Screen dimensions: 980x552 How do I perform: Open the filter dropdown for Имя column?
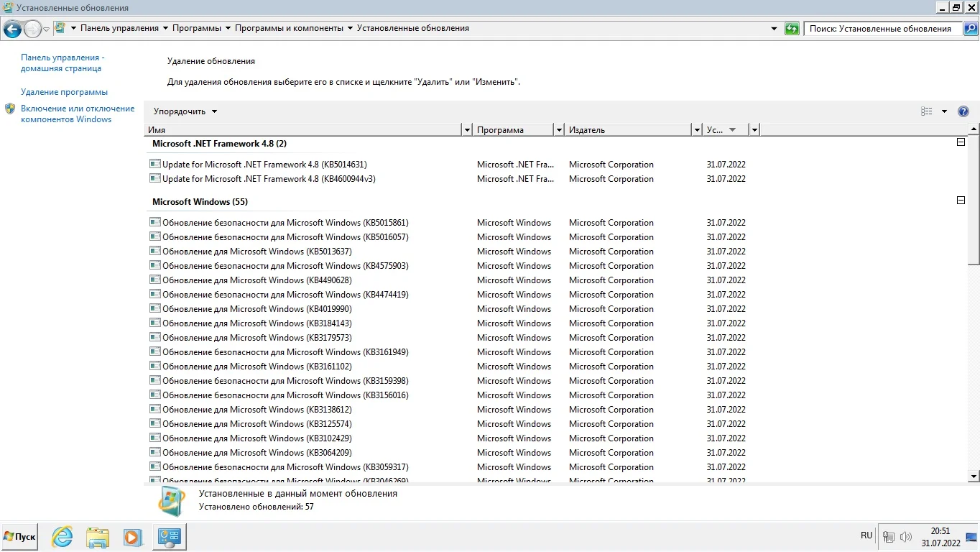tap(467, 130)
